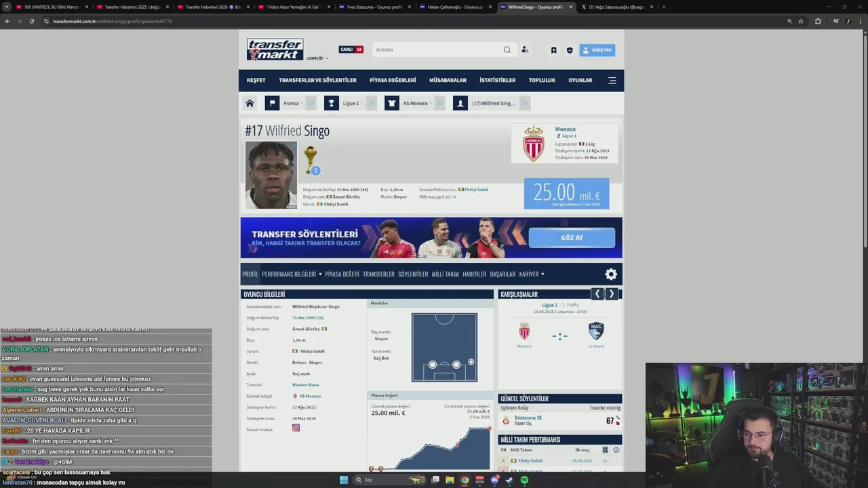Screen dimensions: 868x488
Task: Click the Le Havre HAC crest
Action: 596,331
